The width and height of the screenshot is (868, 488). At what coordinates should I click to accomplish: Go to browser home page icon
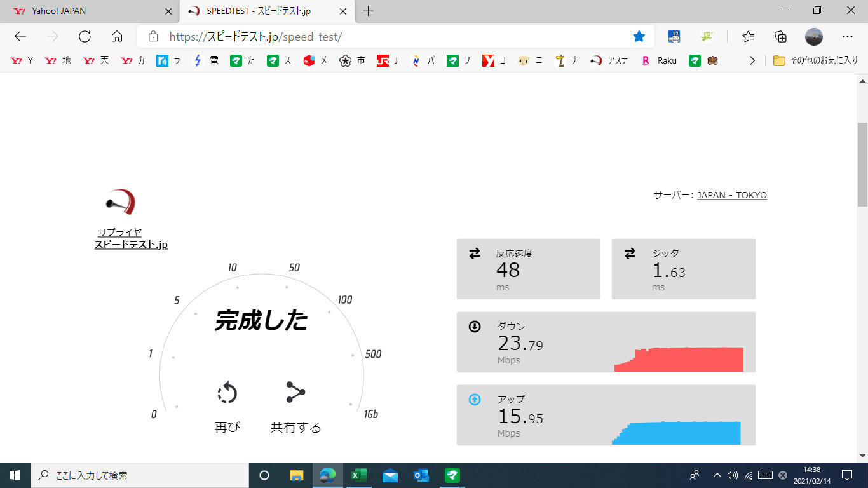117,36
